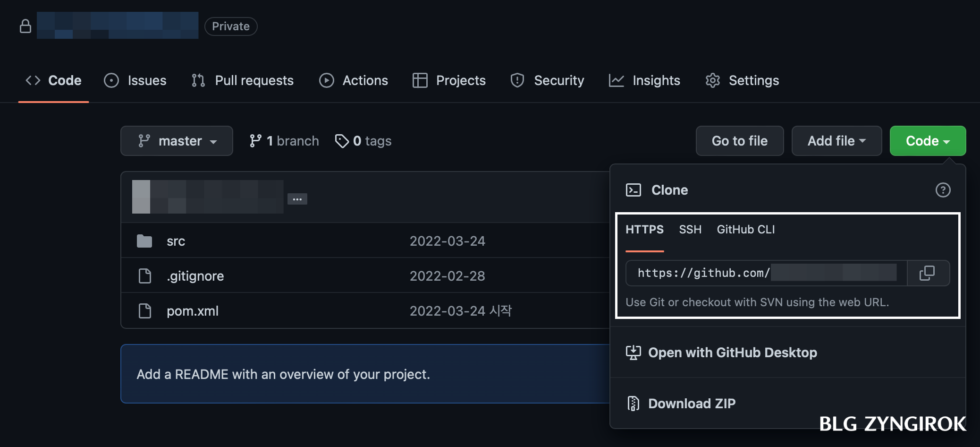The height and width of the screenshot is (447, 980).
Task: Click the Go to file button
Action: pyautogui.click(x=739, y=140)
